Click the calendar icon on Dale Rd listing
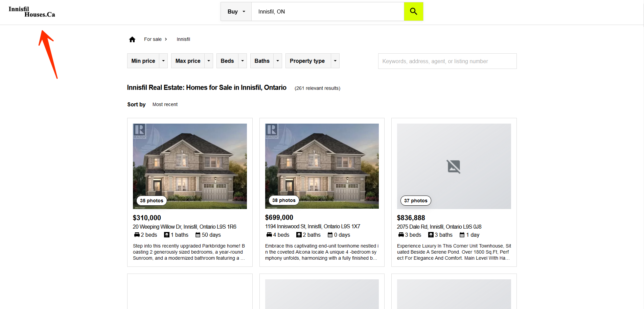 (x=462, y=235)
